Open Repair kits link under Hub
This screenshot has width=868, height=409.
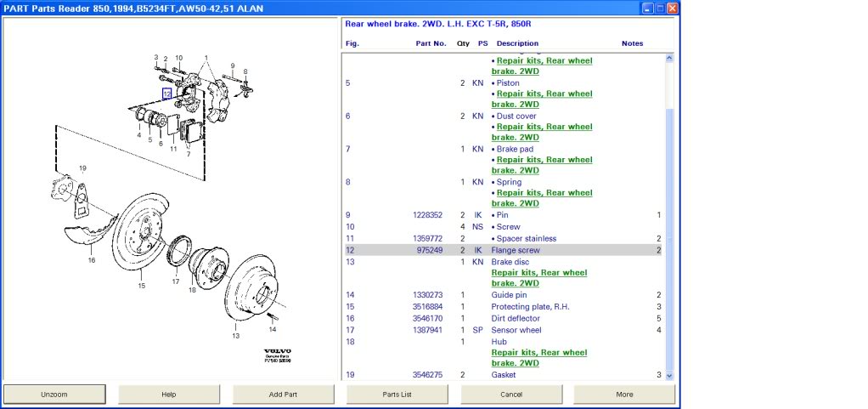click(539, 357)
